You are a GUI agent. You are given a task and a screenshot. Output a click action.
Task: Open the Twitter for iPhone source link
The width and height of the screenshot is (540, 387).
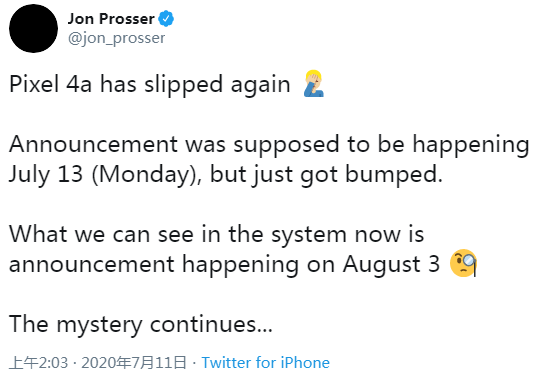point(266,363)
